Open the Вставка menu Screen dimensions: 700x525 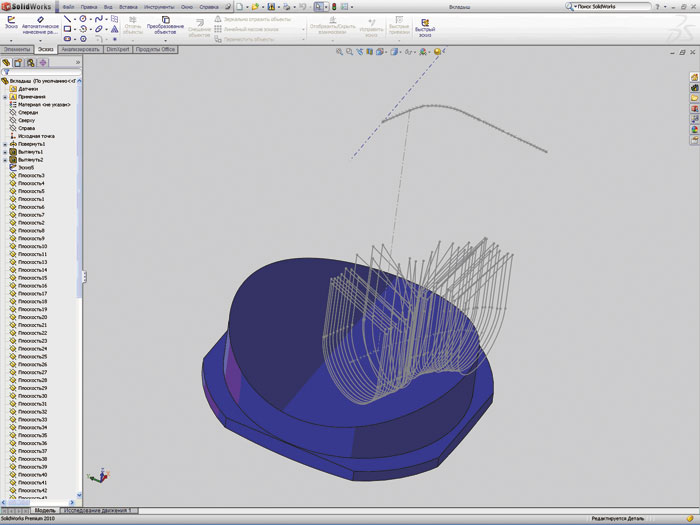pyautogui.click(x=129, y=6)
